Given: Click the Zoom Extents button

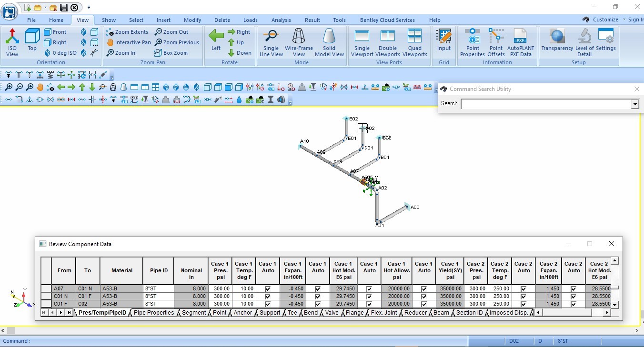Looking at the screenshot, I should click(127, 32).
